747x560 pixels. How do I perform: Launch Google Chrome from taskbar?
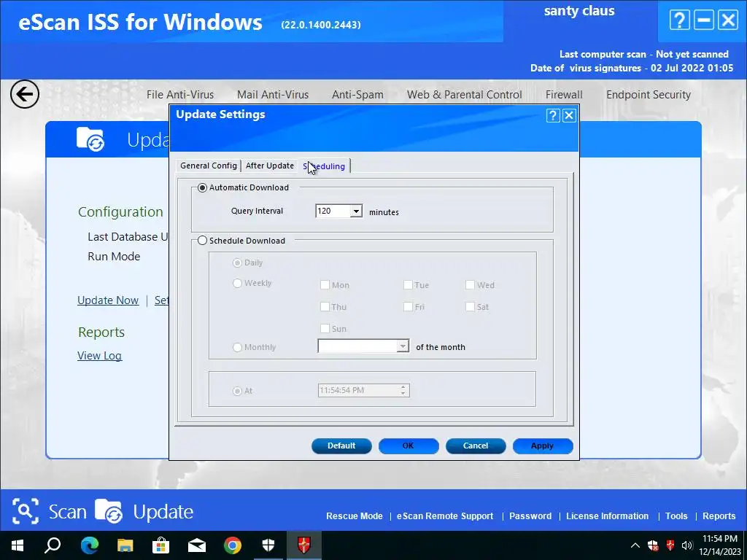(x=233, y=545)
